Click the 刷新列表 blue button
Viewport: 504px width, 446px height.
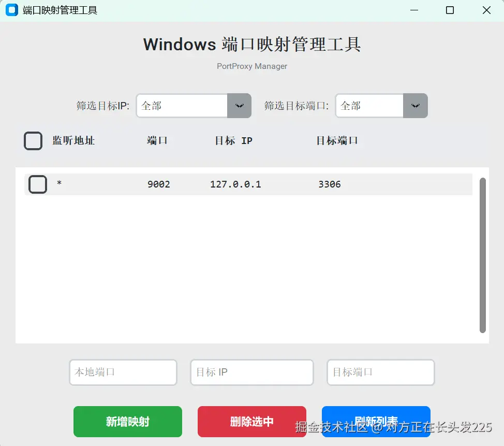click(x=376, y=422)
